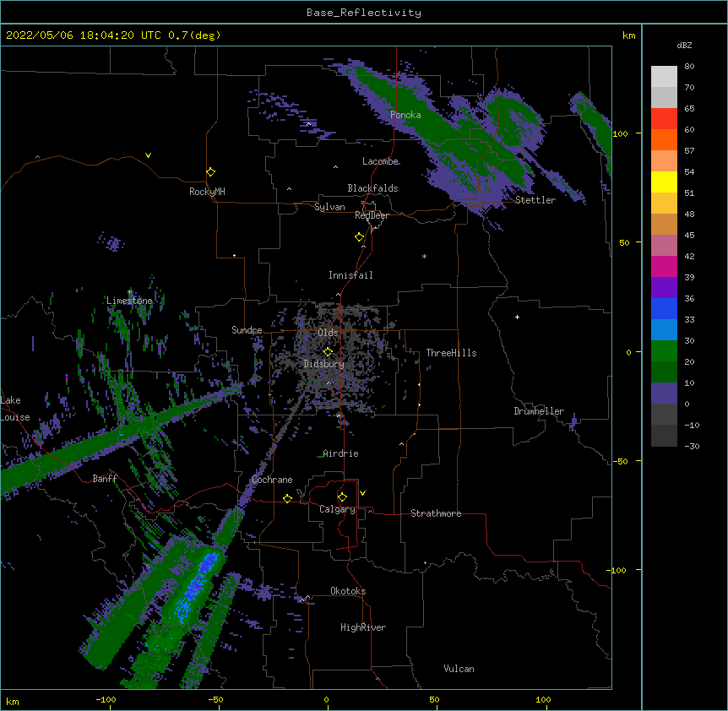Select the yellow 54-51 dBZ legend swatch
Screen dimensions: 728x711
[664, 182]
